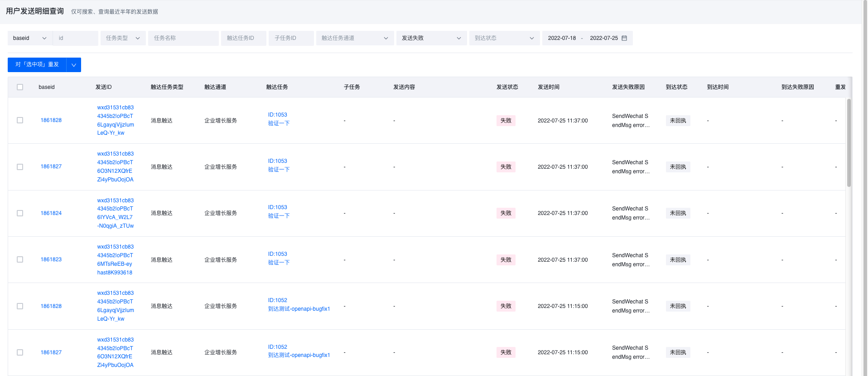Focus the id input field
This screenshot has width=868, height=376.
click(76, 38)
